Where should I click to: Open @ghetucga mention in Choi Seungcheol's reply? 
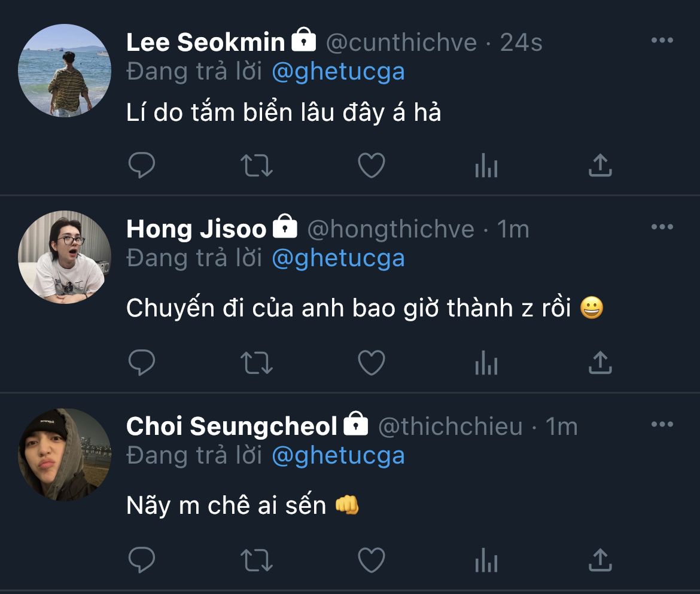338,456
